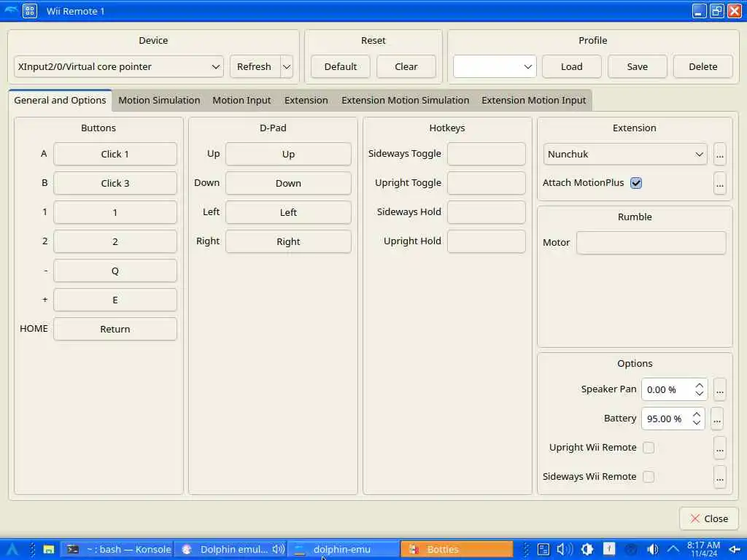Open the second volume tray icon beside the arrow
The image size is (747, 560).
tap(653, 549)
